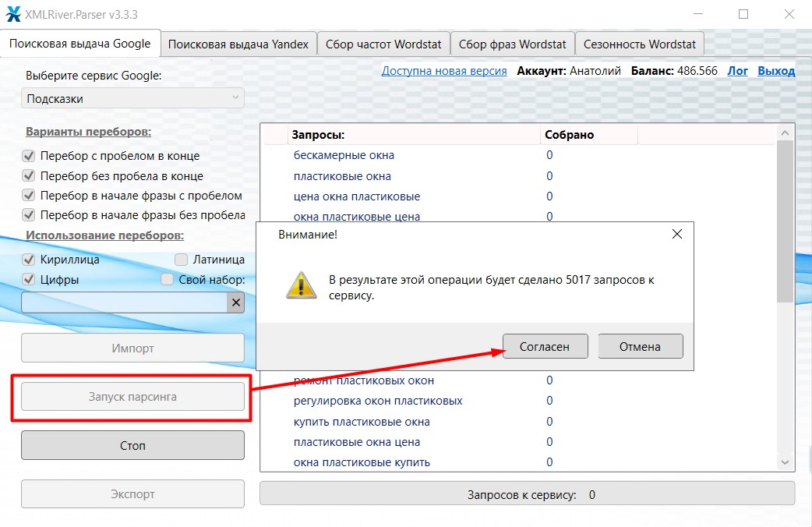Click the warning triangle icon in dialog
The width and height of the screenshot is (812, 527).
(300, 287)
